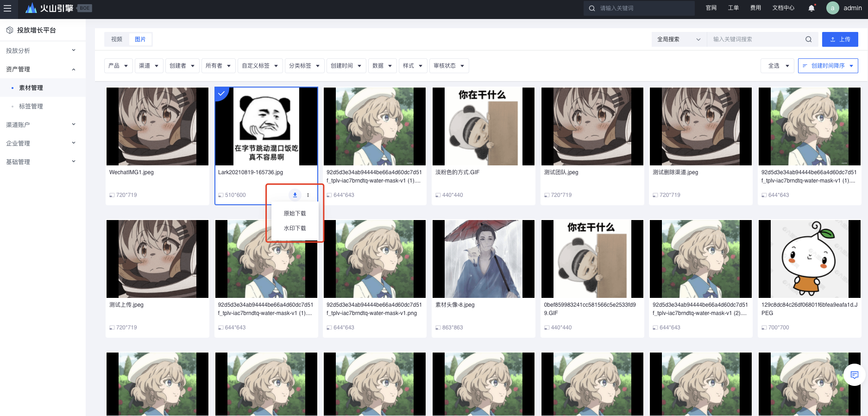868x416 pixels.
Task: Open the 素材头像-8.jpeg thumbnail
Action: [484, 259]
